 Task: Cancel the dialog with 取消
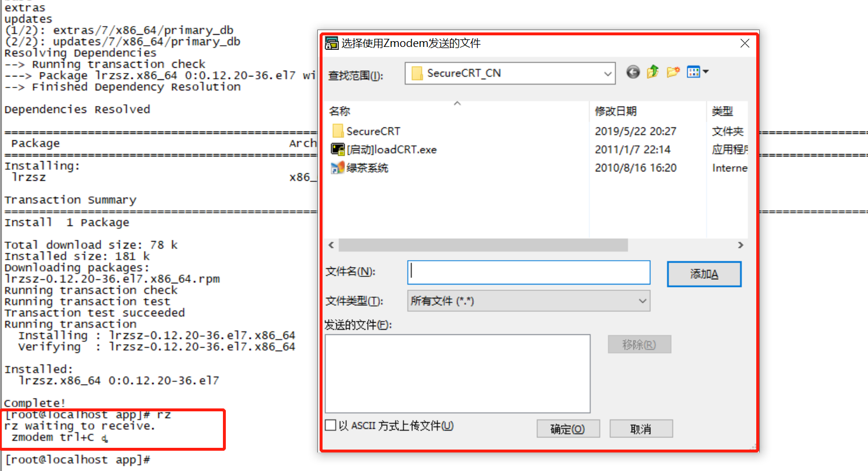point(641,429)
